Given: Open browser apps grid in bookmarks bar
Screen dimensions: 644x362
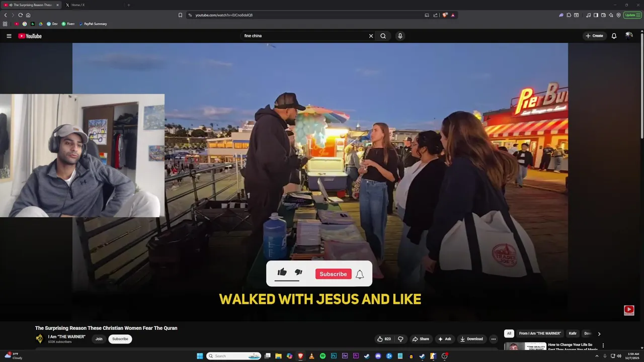Looking at the screenshot, I should tap(5, 24).
